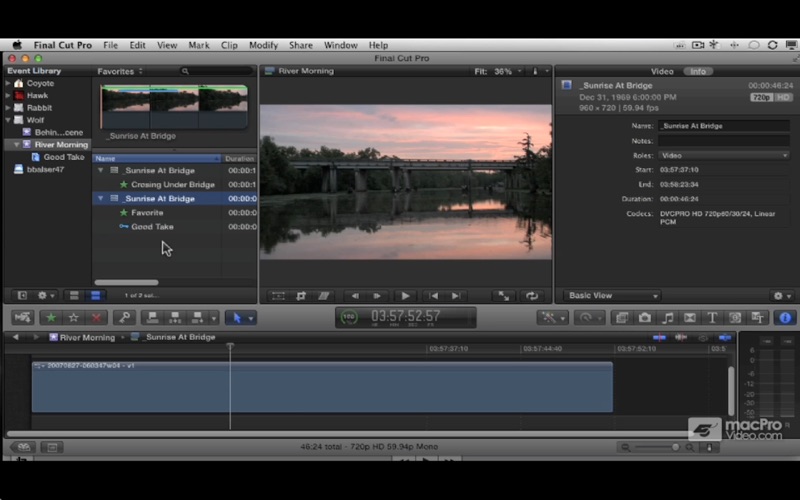The width and height of the screenshot is (800, 500).
Task: Select Rabbit in Event Library
Action: click(x=39, y=108)
